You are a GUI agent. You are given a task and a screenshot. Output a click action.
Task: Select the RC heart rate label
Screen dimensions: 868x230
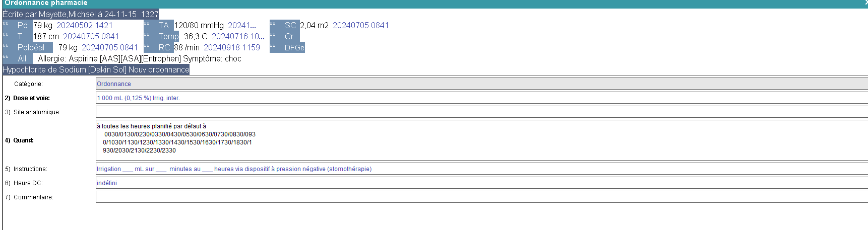[164, 47]
